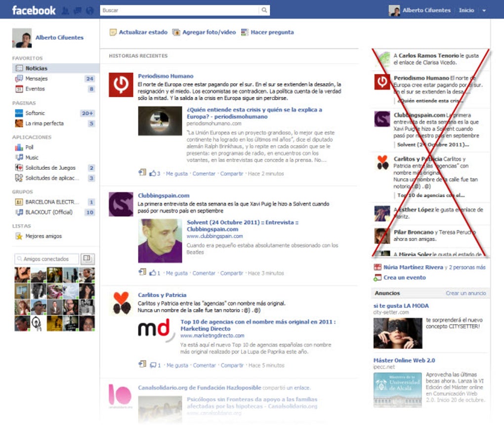Screen dimensions: 504x425
Task: Click Me gusta on Periodismo Humano post
Action: (177, 174)
